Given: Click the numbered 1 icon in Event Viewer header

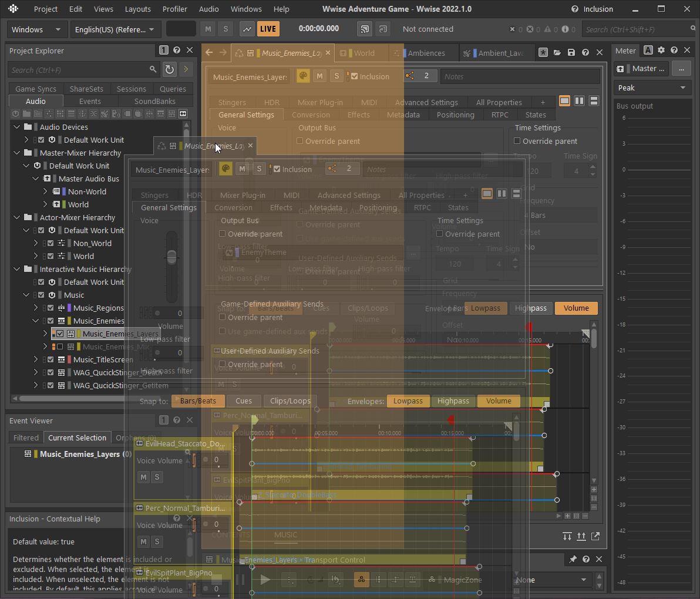Looking at the screenshot, I should point(164,420).
